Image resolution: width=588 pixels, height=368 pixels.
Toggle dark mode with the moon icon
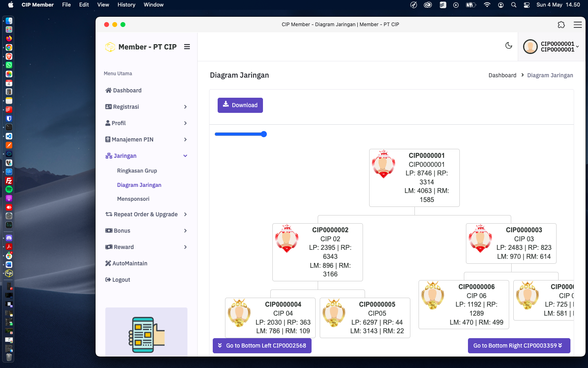(x=508, y=46)
